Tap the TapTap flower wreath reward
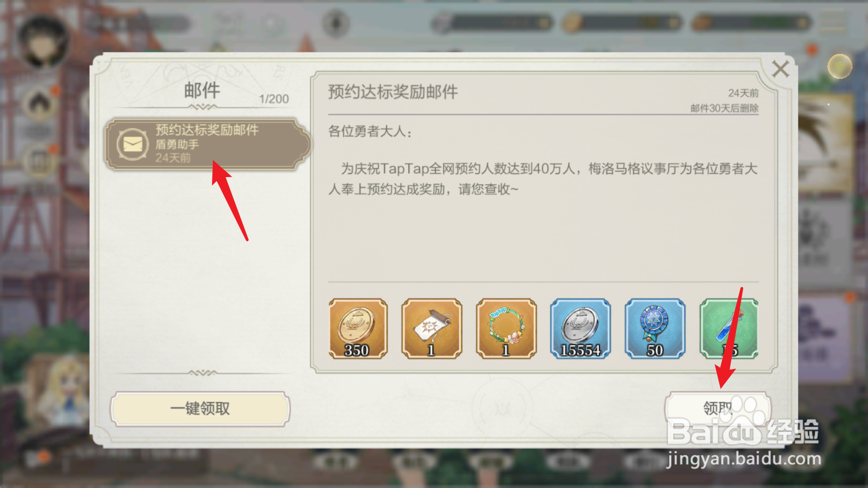Screen dimensions: 868x488 (506, 328)
